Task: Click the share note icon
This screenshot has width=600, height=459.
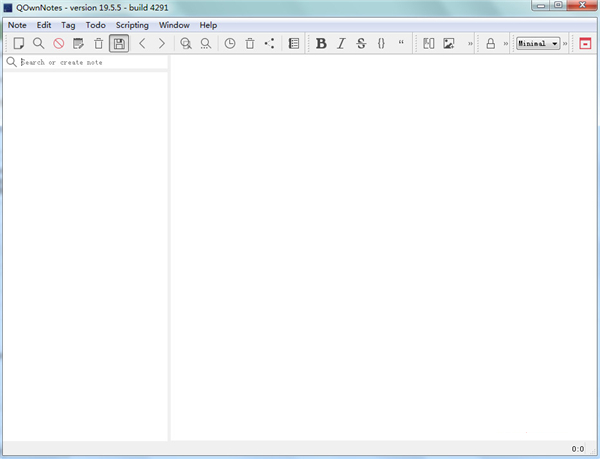Action: pos(270,43)
